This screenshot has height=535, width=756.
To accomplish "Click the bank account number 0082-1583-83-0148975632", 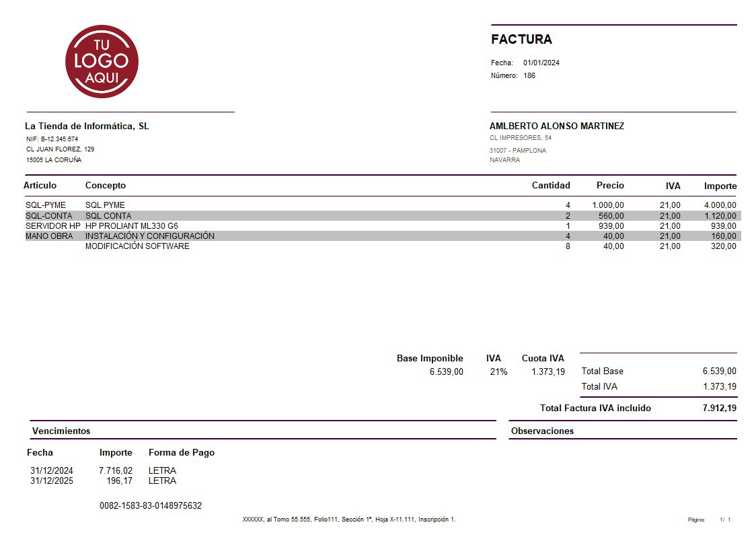I will (x=151, y=505).
